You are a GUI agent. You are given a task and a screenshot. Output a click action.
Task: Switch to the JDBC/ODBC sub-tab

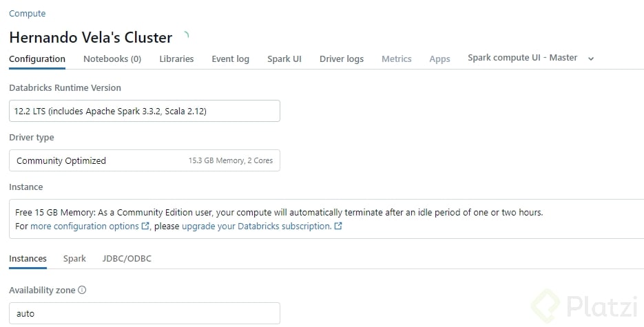tap(127, 259)
